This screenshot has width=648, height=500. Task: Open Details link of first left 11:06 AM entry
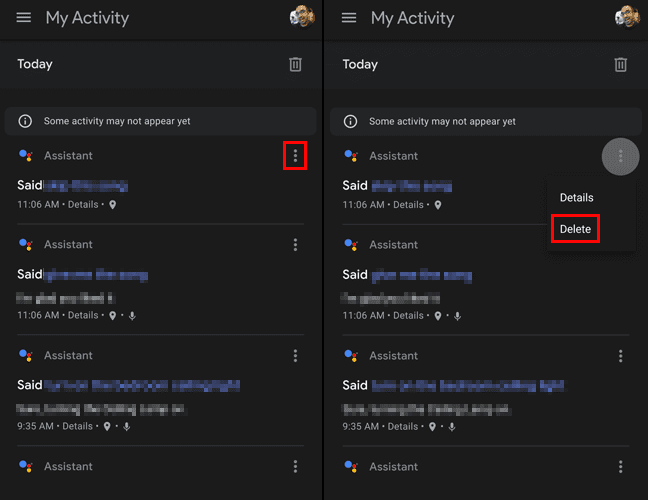(83, 205)
